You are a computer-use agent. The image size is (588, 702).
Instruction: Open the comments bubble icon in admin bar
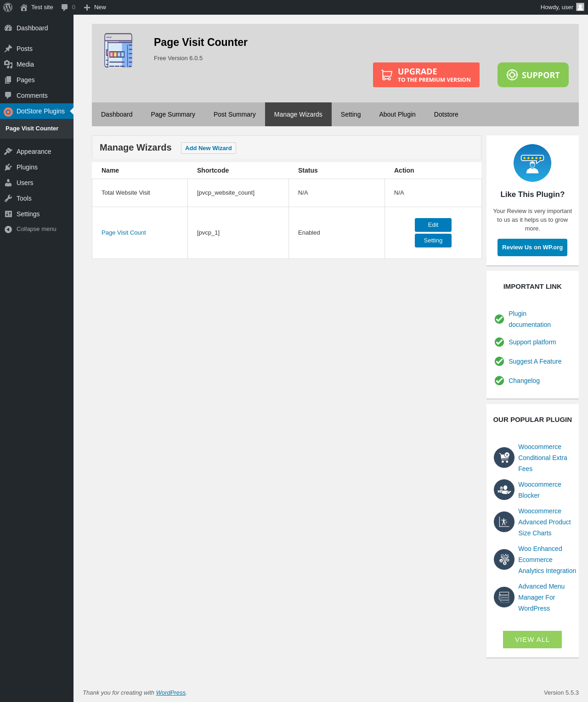(64, 7)
